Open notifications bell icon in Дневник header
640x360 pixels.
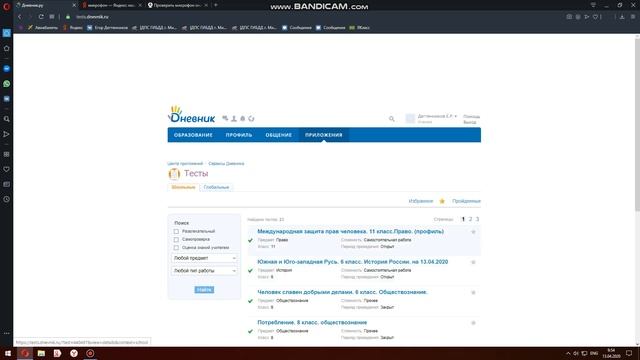click(242, 118)
